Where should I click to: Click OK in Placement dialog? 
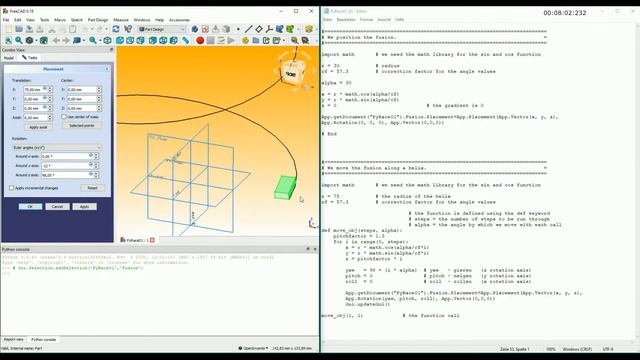click(x=30, y=207)
